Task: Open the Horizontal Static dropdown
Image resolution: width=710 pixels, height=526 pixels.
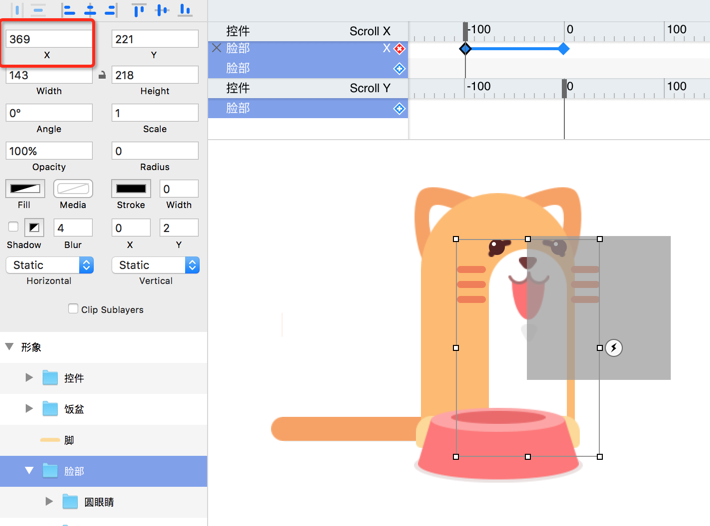Action: tap(49, 265)
